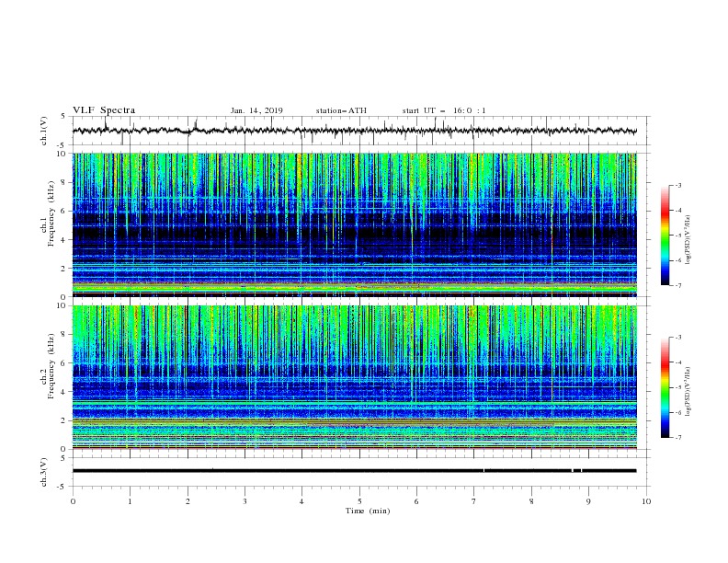Click the "3" label on the Time axis
This screenshot has width=728, height=563.
click(x=245, y=501)
